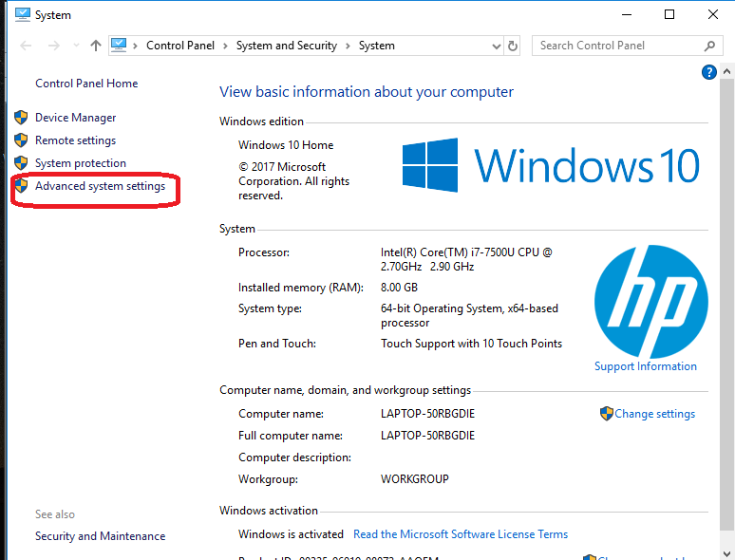This screenshot has height=560, width=735.
Task: Open recent locations dropdown arrow
Action: [76, 46]
